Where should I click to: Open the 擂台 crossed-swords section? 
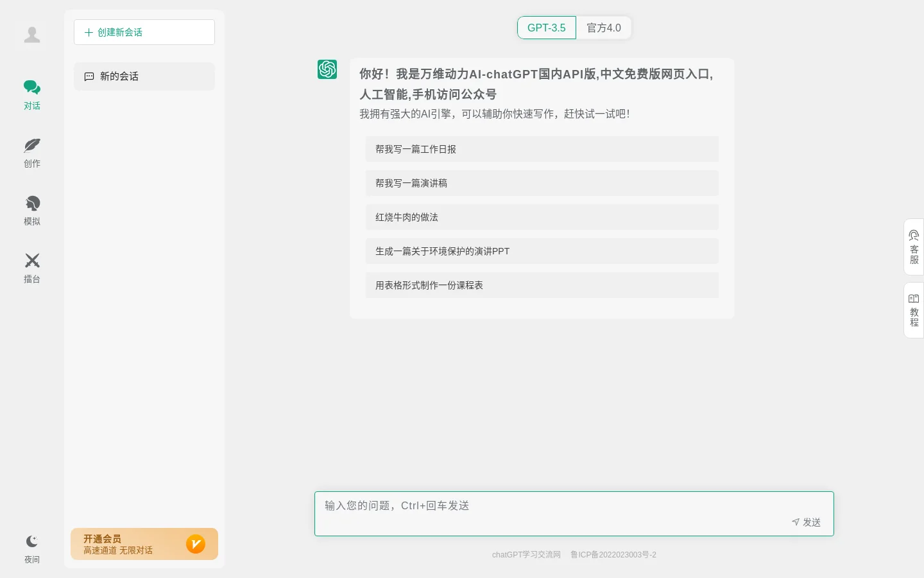(x=32, y=268)
